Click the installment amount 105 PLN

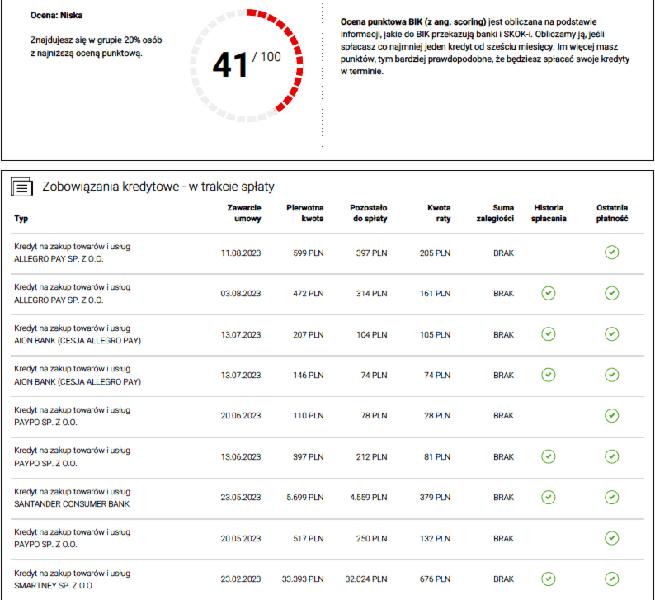435,335
